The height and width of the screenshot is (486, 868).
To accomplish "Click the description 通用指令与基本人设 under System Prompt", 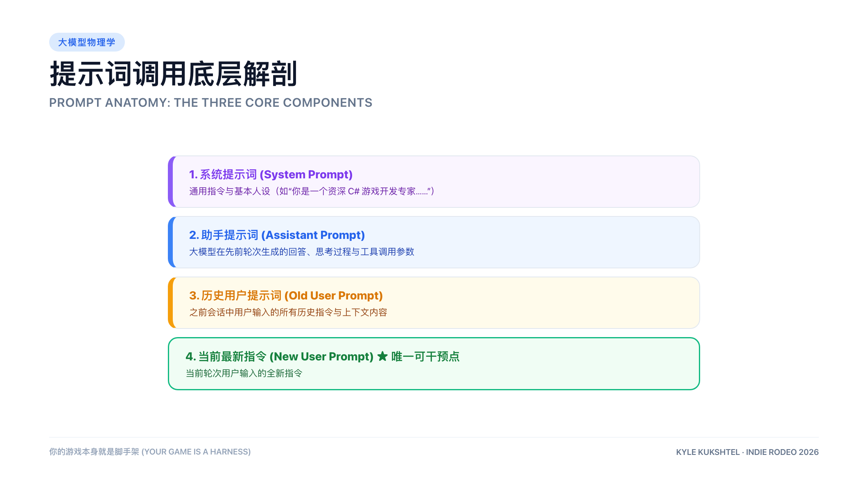I will pos(313,191).
